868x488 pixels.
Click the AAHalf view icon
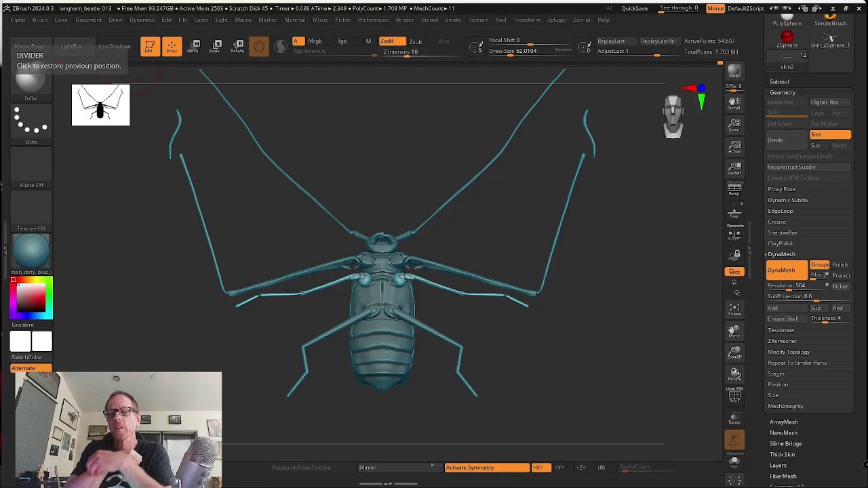[x=734, y=169]
